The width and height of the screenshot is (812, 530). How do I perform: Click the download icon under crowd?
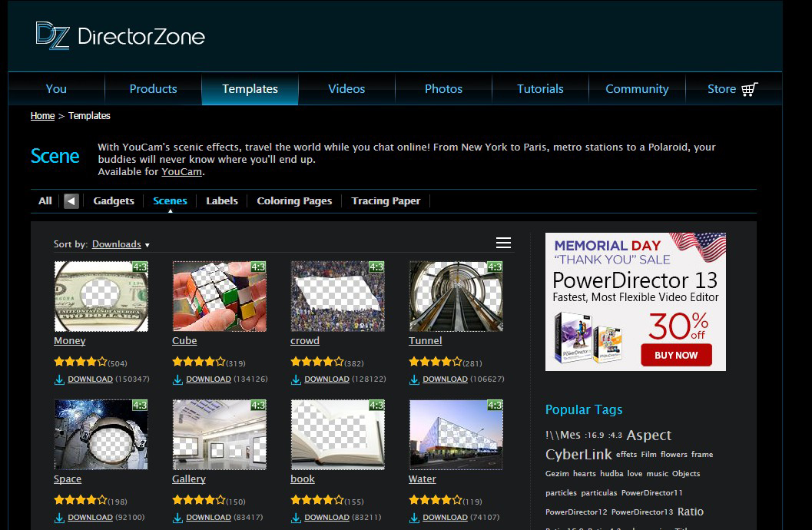(294, 379)
